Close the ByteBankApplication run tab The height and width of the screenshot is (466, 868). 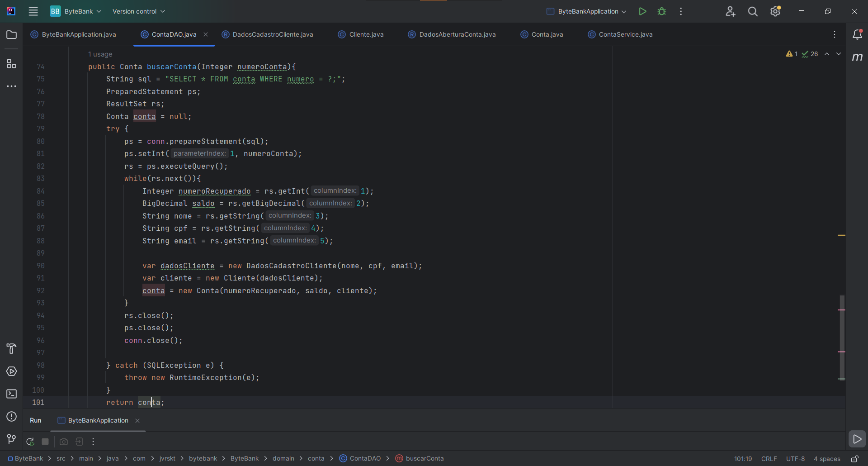[137, 421]
